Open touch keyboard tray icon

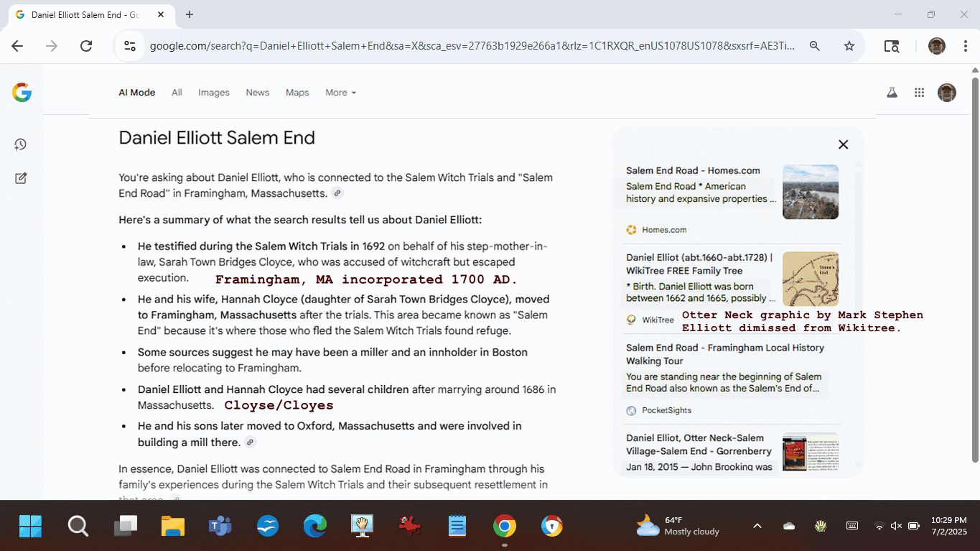click(x=852, y=526)
